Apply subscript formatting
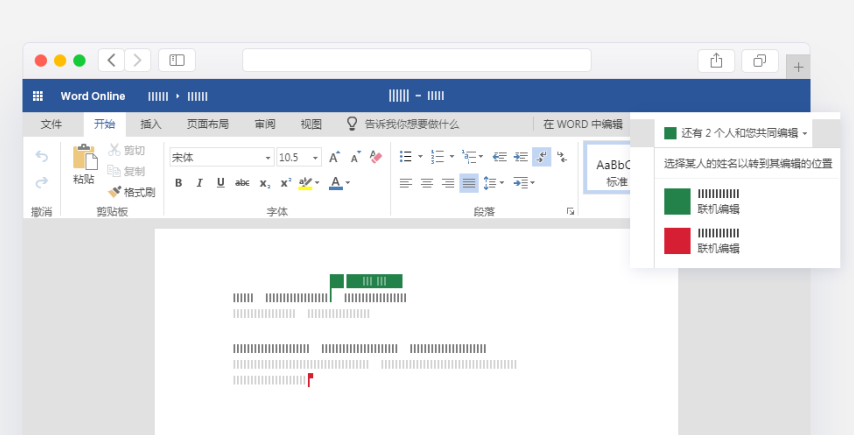The height and width of the screenshot is (435, 854). coord(265,183)
